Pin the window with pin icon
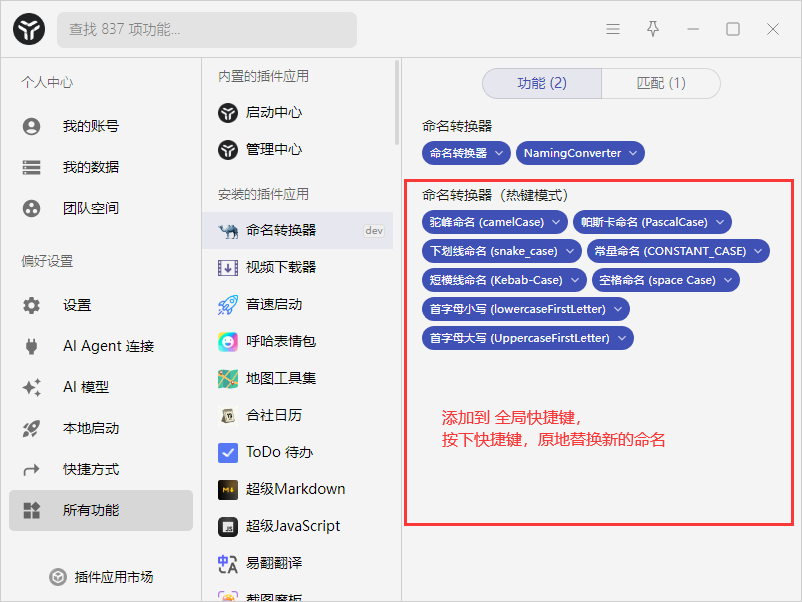Image resolution: width=802 pixels, height=602 pixels. point(653,29)
